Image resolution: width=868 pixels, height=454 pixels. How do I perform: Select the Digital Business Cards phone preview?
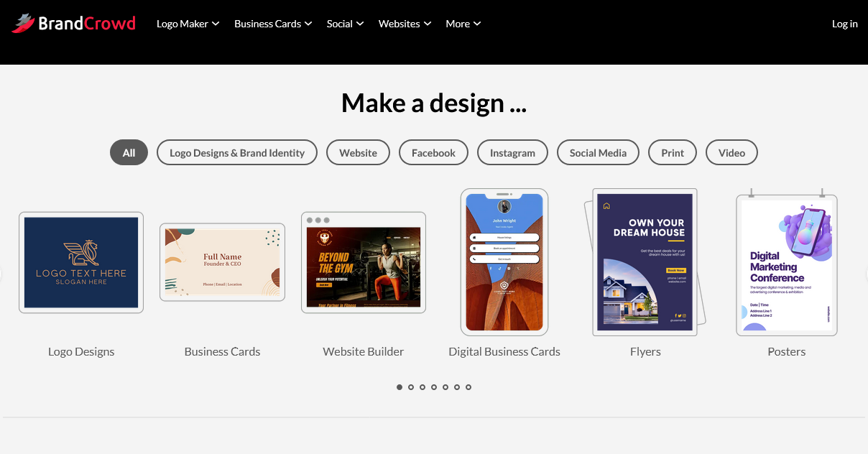[504, 262]
